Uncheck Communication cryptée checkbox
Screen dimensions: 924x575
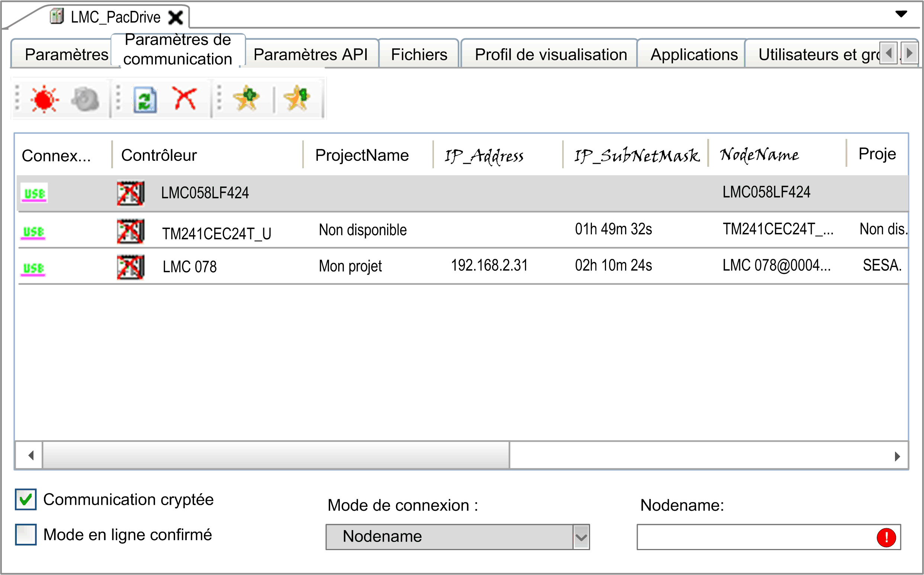(x=26, y=499)
